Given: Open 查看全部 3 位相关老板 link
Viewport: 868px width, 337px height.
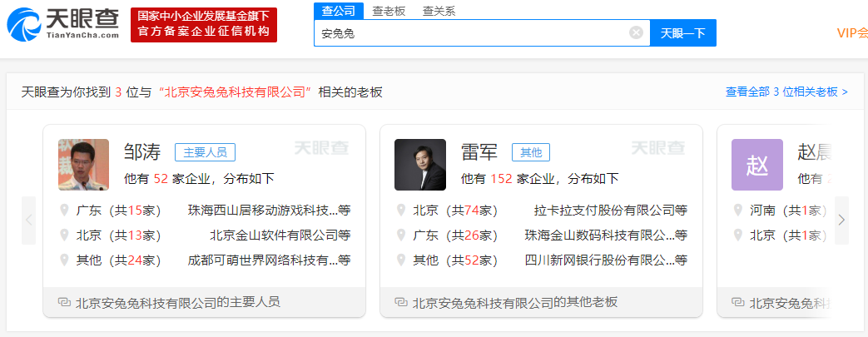Looking at the screenshot, I should coord(786,92).
